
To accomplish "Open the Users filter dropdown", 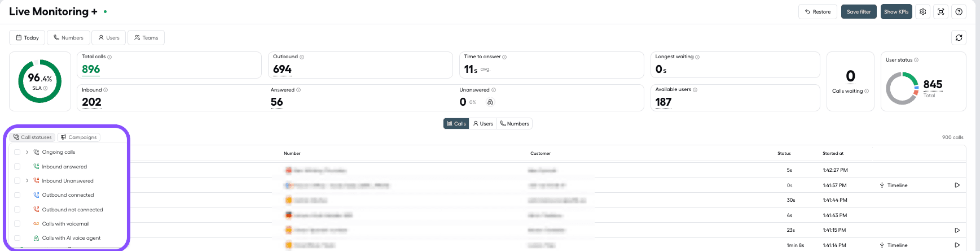I will pos(109,38).
